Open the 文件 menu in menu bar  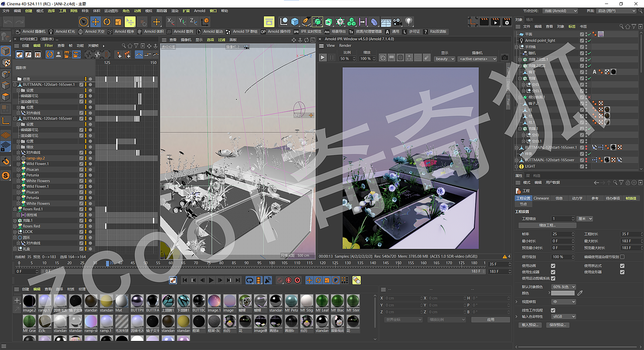coord(6,11)
